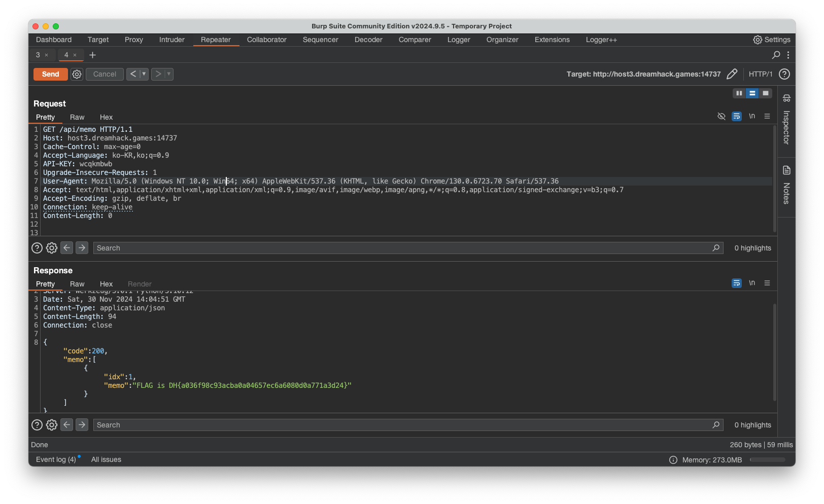
Task: Open the previous-request dropdown arrow
Action: click(143, 74)
